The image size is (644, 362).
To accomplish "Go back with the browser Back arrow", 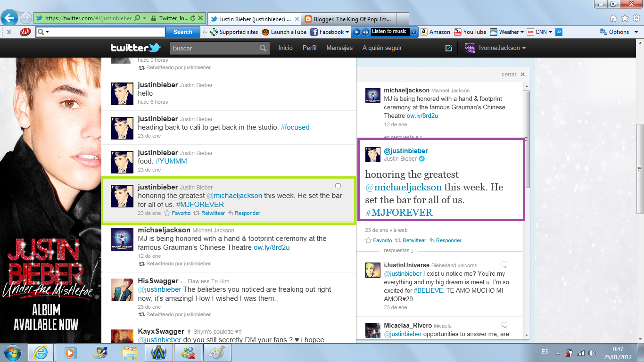I will (10, 18).
